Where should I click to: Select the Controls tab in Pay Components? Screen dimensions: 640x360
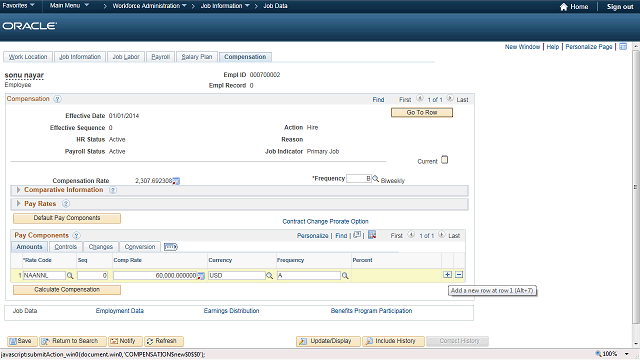pyautogui.click(x=66, y=247)
